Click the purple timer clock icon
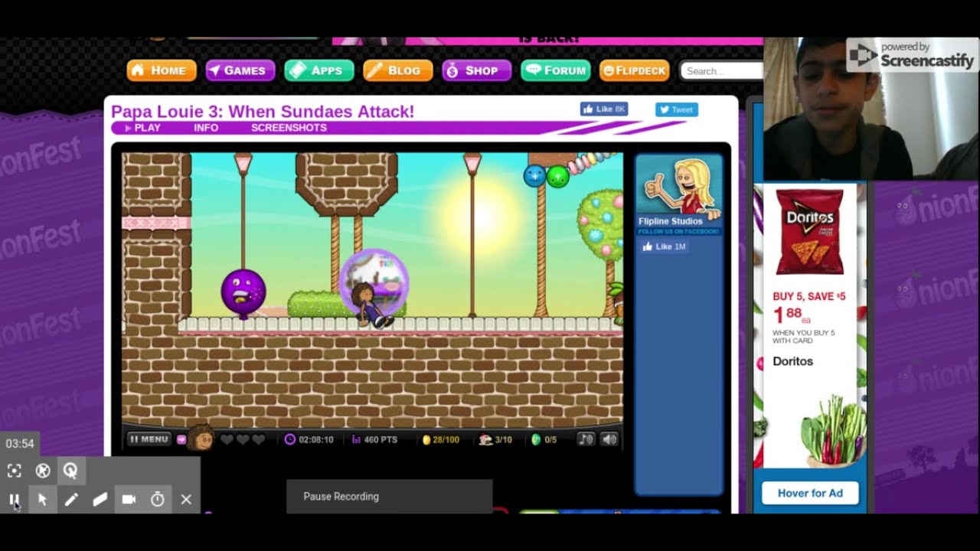 [290, 440]
